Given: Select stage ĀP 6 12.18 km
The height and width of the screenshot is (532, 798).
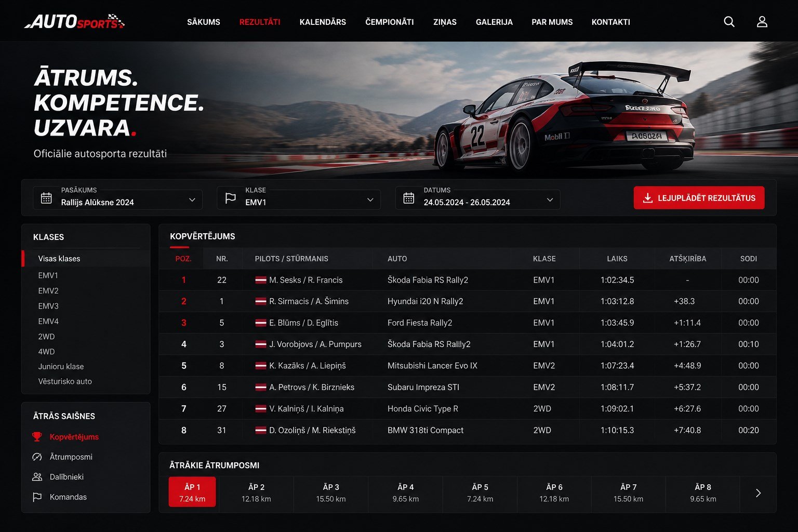Looking at the screenshot, I should tap(554, 493).
